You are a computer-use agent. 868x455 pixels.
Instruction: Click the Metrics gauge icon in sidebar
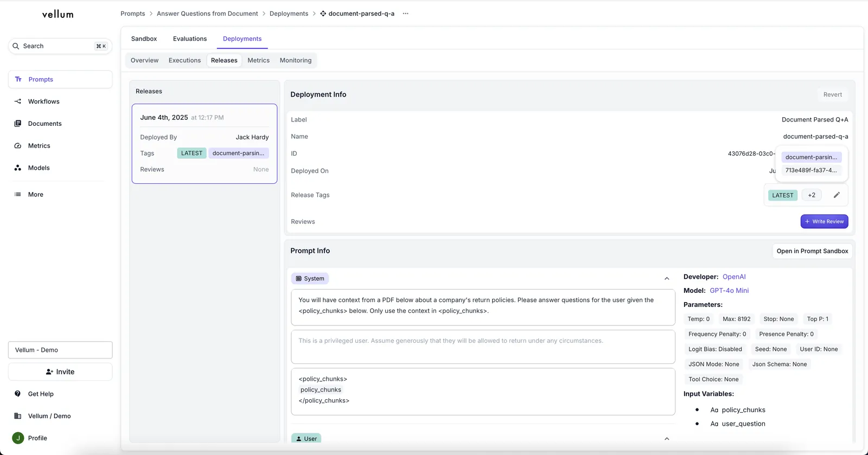[18, 146]
